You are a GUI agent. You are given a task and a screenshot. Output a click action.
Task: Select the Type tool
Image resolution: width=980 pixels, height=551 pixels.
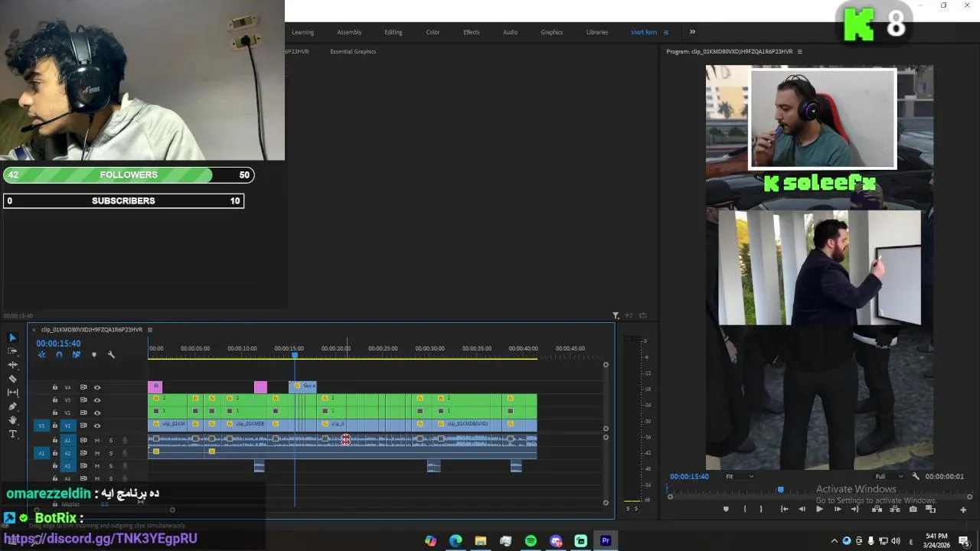coord(12,434)
